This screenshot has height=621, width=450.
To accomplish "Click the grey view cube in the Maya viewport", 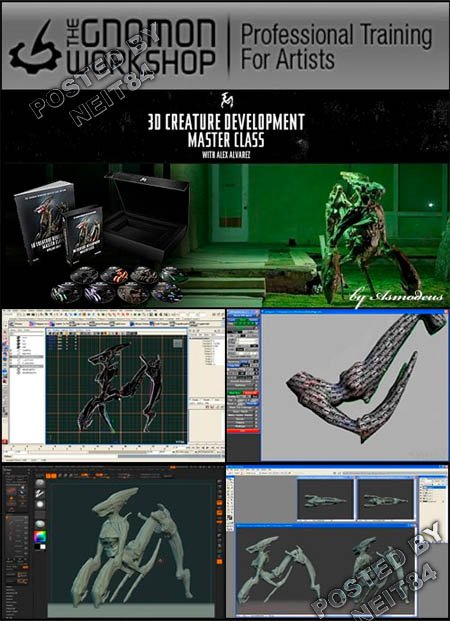I will [x=177, y=343].
